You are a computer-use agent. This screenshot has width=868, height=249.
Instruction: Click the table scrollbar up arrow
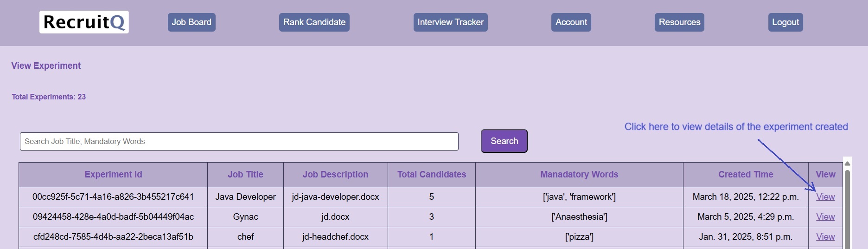tap(848, 164)
